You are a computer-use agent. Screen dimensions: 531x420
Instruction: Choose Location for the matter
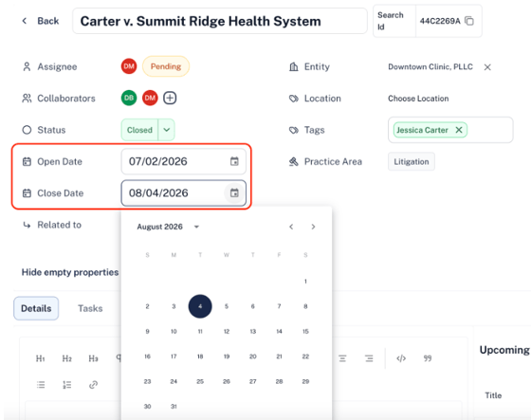[418, 99]
